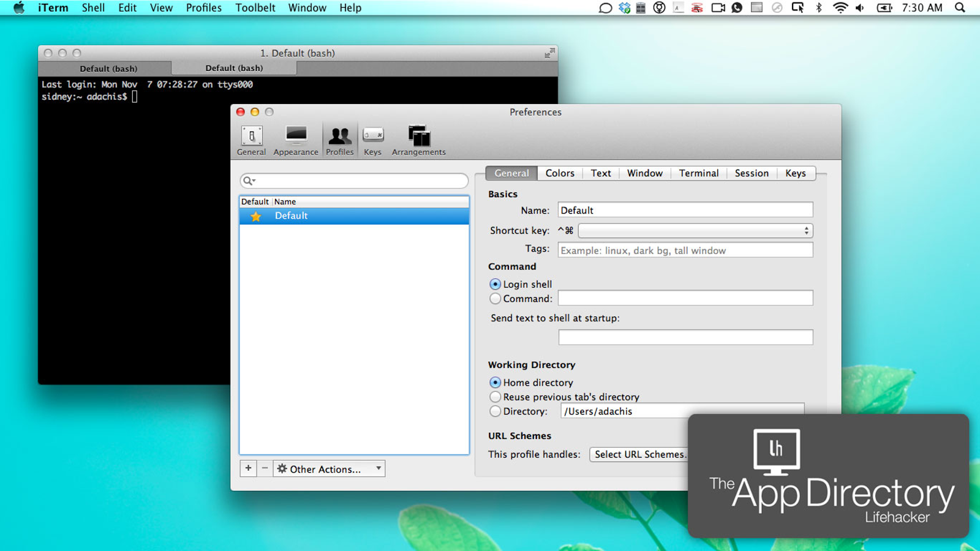Screen dimensions: 980x551
Task: Select the Command radio button
Action: click(495, 299)
